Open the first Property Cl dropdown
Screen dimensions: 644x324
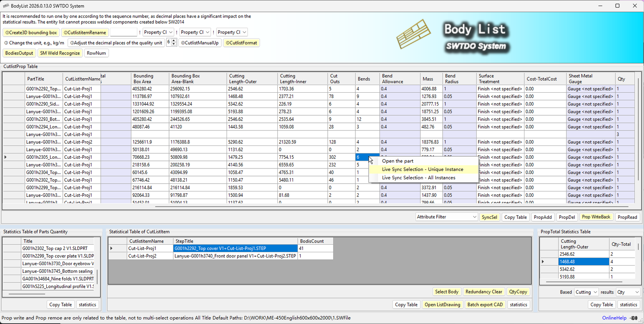(158, 32)
